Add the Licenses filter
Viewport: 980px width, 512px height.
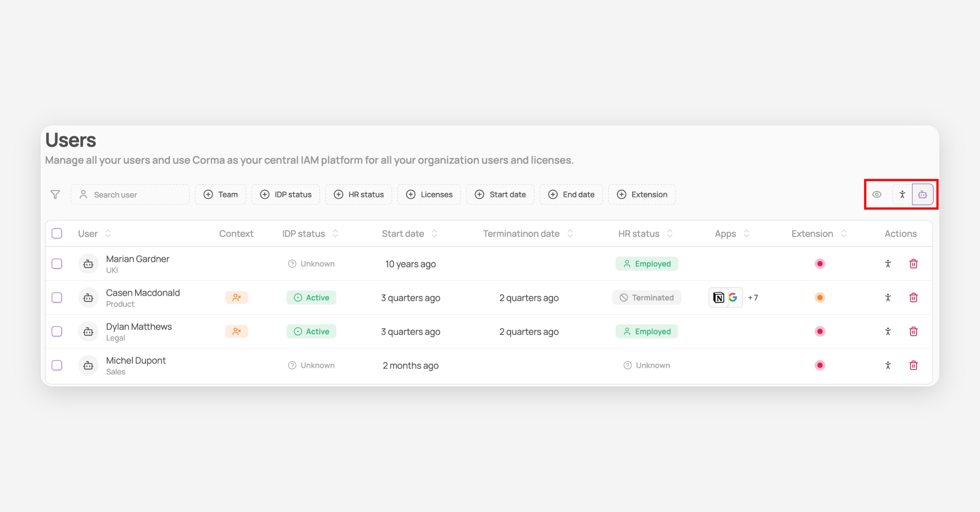point(429,194)
